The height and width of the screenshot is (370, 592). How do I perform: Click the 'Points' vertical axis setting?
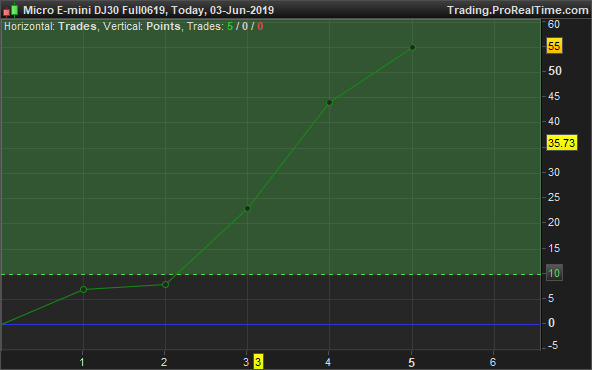pos(163,26)
